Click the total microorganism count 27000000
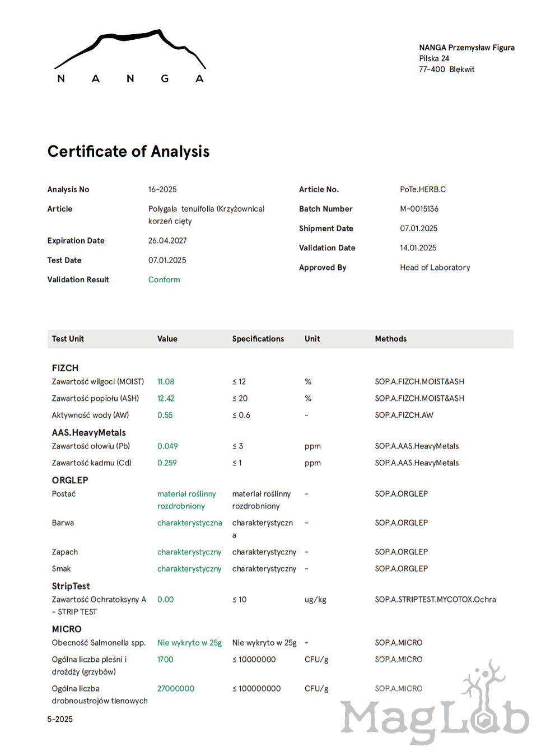This screenshot has width=560, height=747. [176, 689]
